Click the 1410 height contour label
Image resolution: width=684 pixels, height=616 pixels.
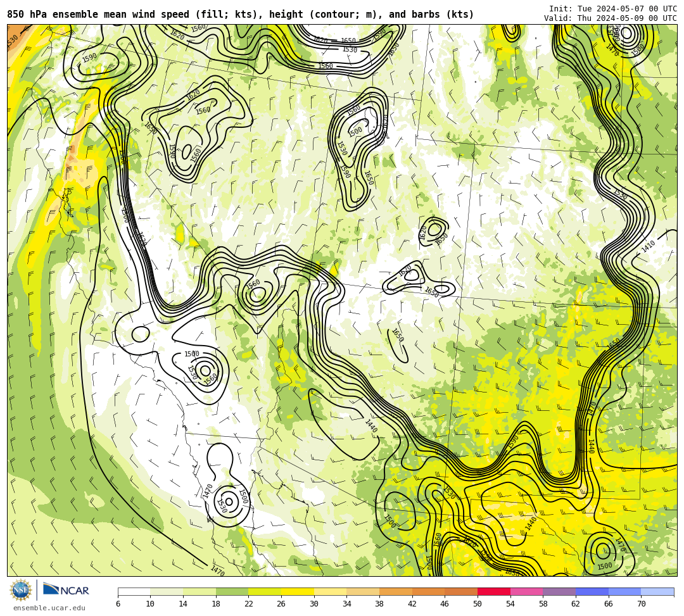(649, 246)
